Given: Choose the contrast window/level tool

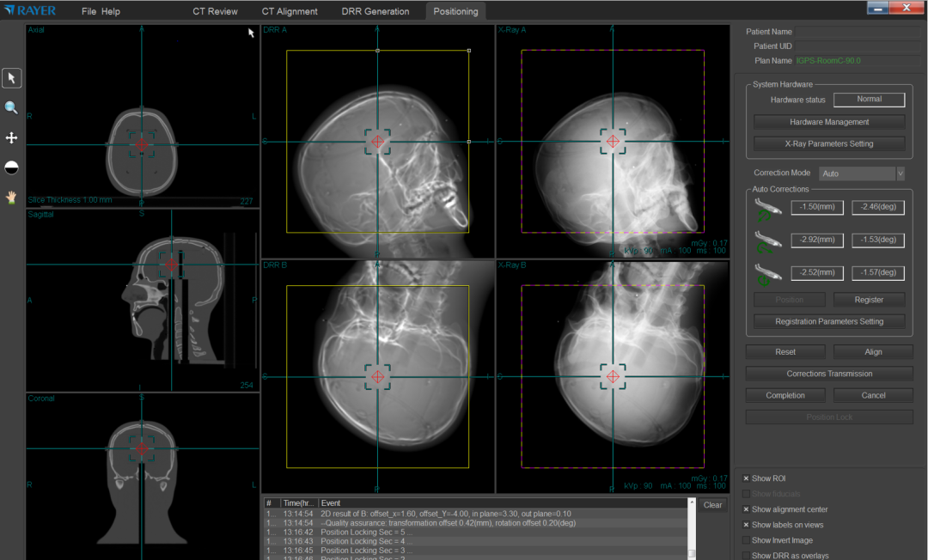Looking at the screenshot, I should tap(12, 167).
